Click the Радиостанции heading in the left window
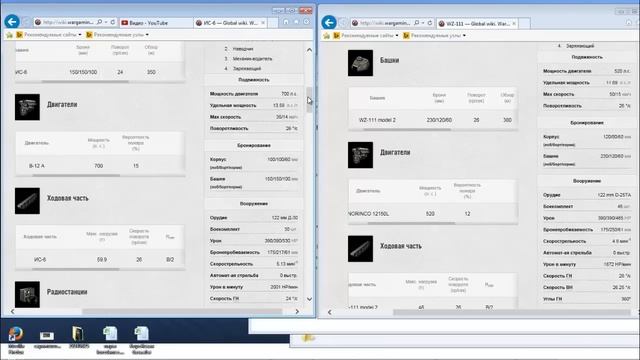This screenshot has width=640, height=360. tap(67, 292)
